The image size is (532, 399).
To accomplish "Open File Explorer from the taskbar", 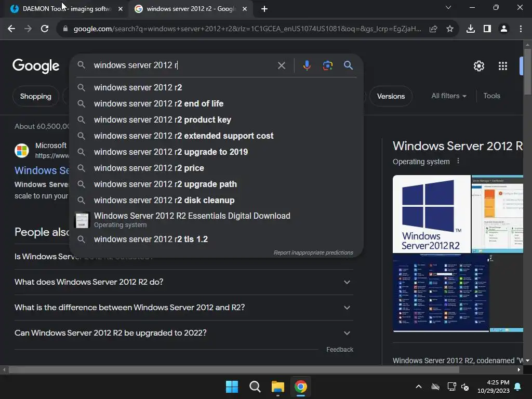I will [x=277, y=387].
